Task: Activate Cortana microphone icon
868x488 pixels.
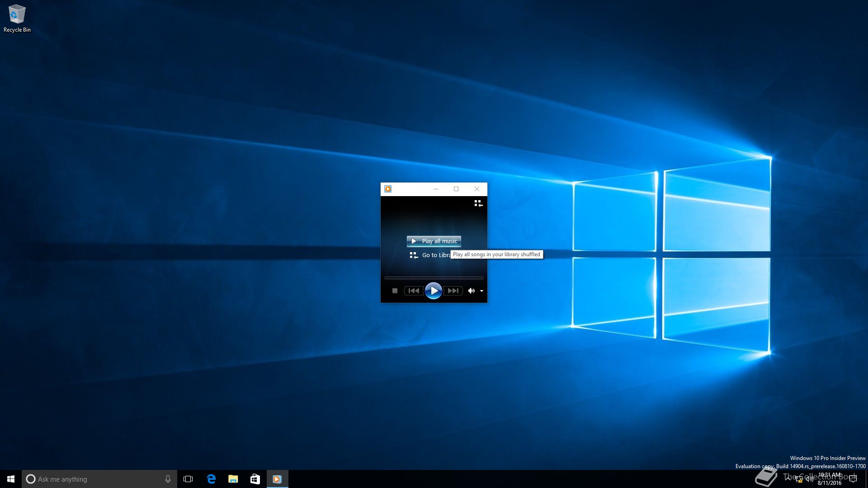Action: 168,479
